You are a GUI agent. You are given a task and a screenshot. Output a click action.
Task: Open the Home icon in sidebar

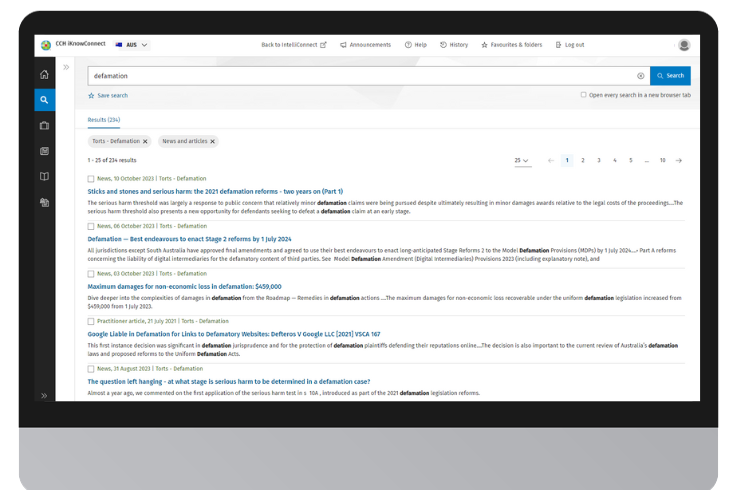pos(44,75)
